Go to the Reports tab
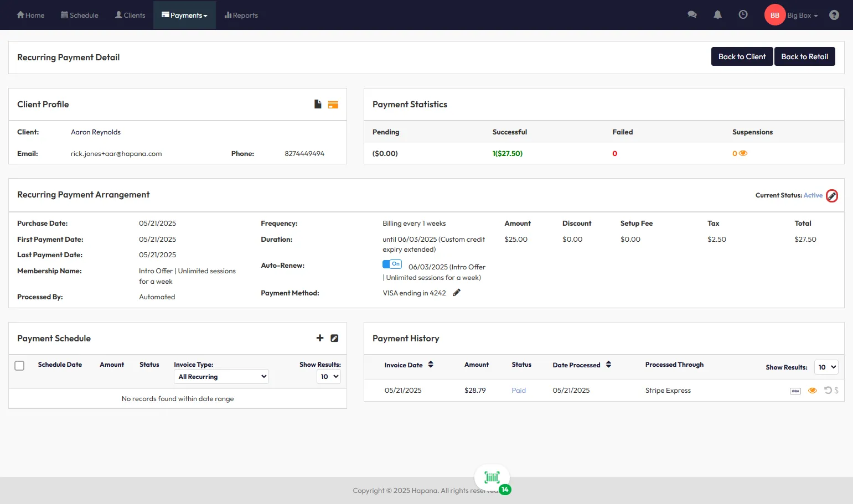 pyautogui.click(x=241, y=15)
